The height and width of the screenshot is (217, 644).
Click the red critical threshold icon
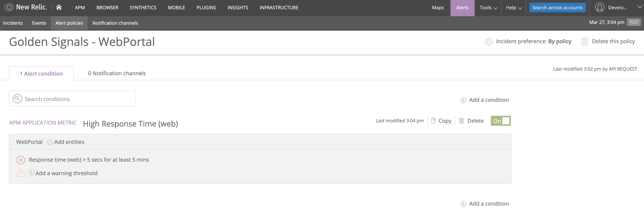(x=21, y=160)
